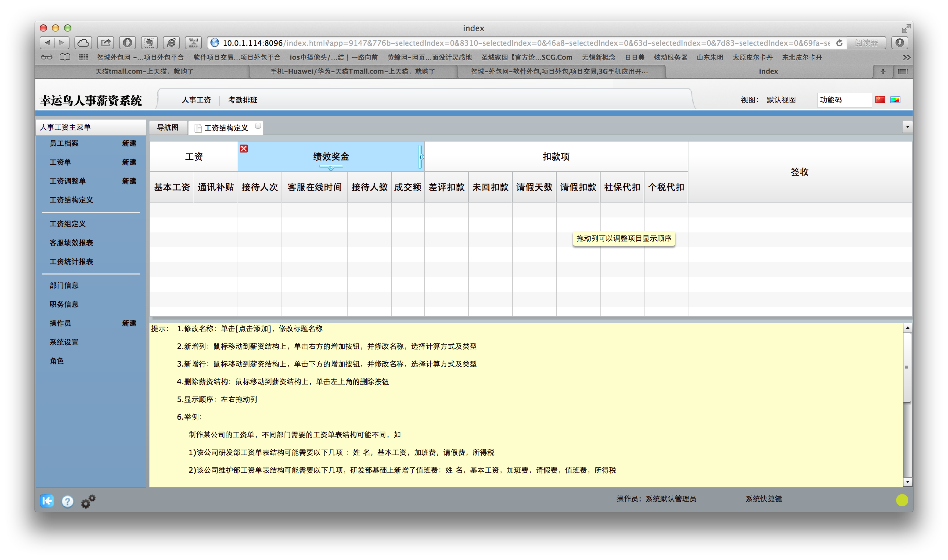The height and width of the screenshot is (560, 948).
Task: Open 工资结构定义 in the sidebar
Action: click(71, 200)
